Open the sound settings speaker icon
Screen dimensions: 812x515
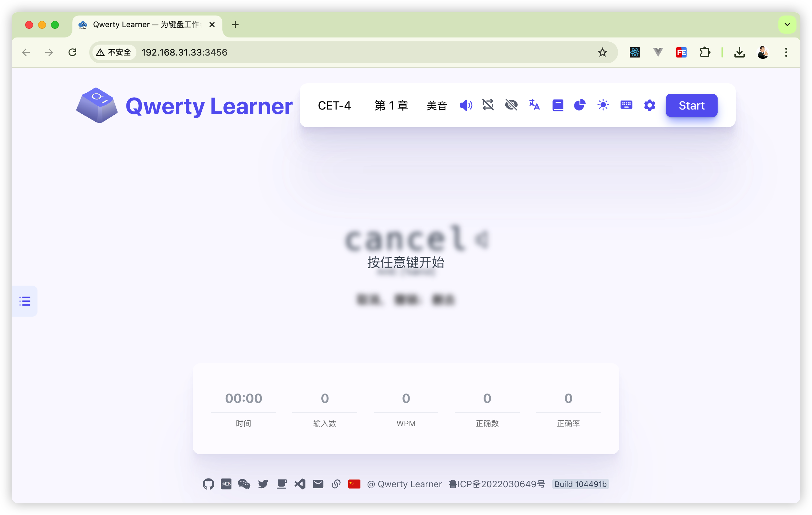click(466, 106)
